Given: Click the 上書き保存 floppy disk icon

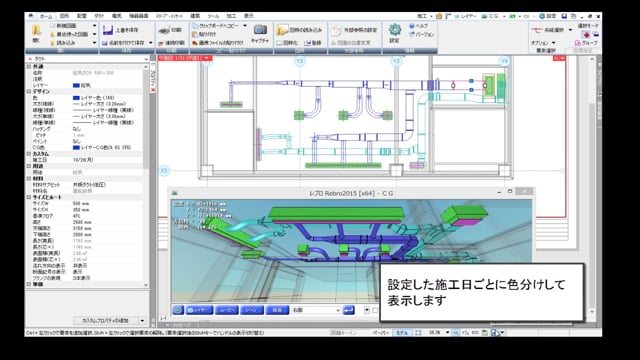Looking at the screenshot, I should (108, 30).
